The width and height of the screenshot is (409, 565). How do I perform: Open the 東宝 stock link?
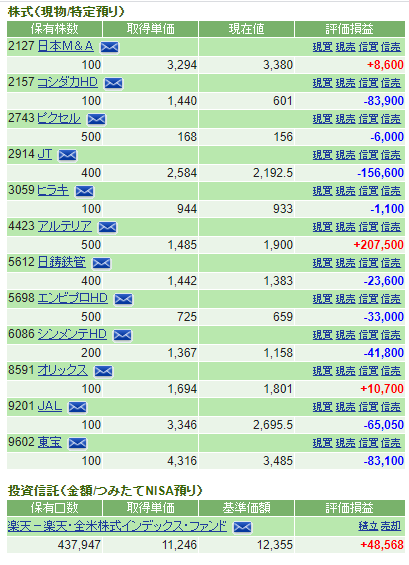pos(50,442)
